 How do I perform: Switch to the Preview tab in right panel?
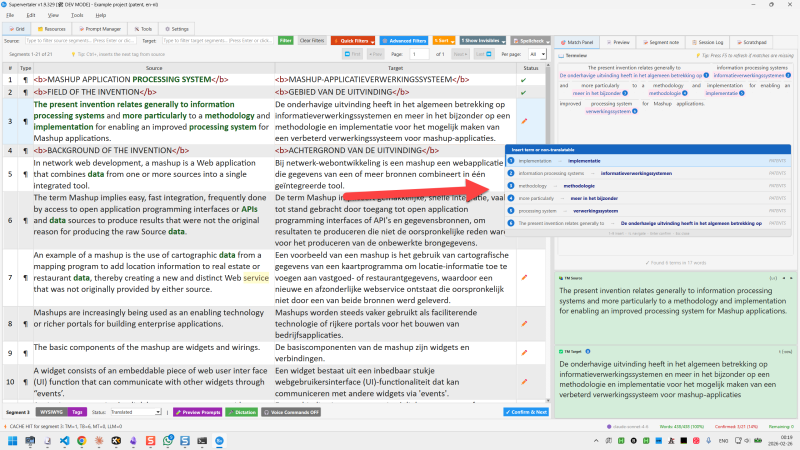point(618,42)
